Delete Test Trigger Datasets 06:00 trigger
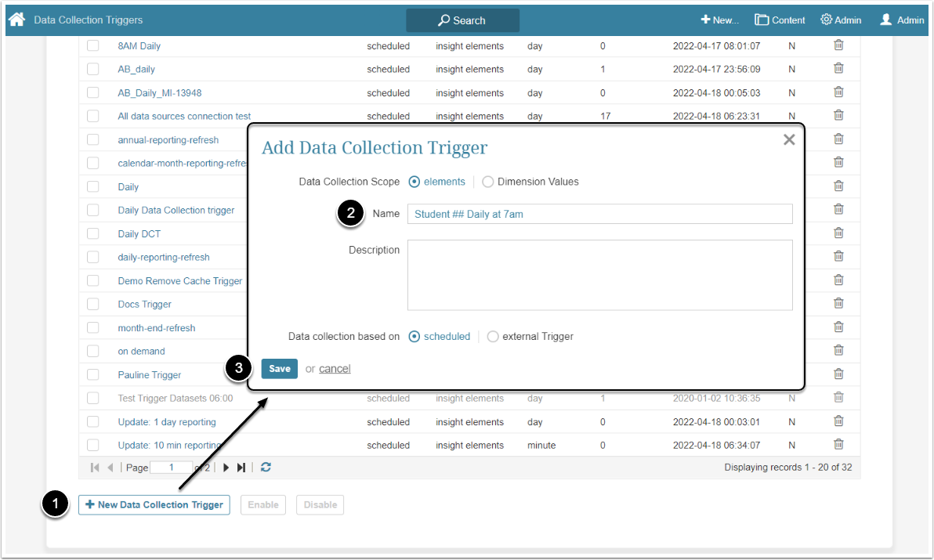This screenshot has height=560, width=934. click(838, 398)
